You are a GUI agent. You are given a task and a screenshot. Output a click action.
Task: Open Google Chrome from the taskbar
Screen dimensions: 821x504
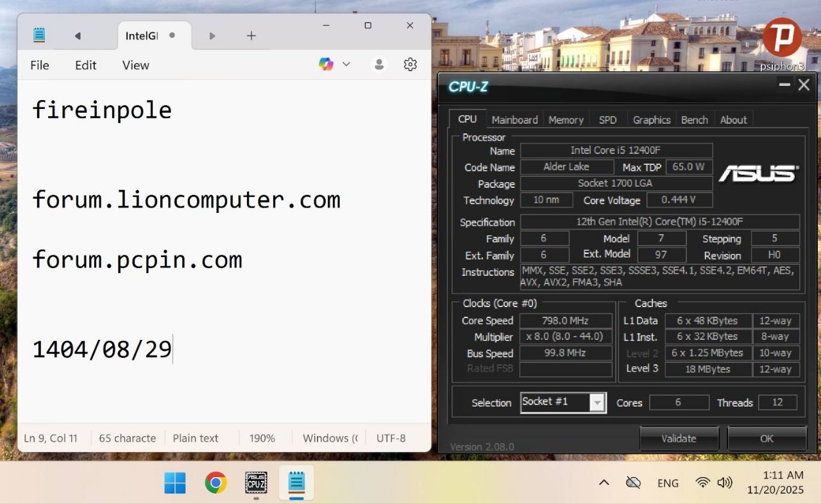tap(216, 482)
